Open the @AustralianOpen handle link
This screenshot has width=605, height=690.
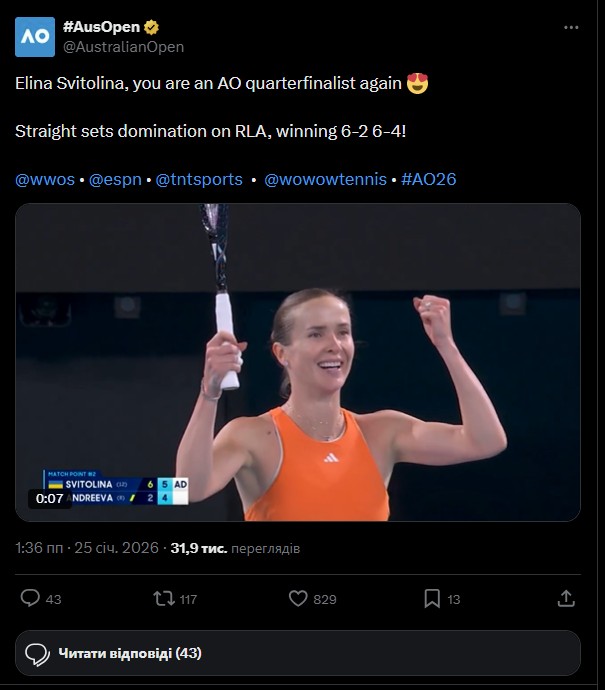click(x=123, y=46)
